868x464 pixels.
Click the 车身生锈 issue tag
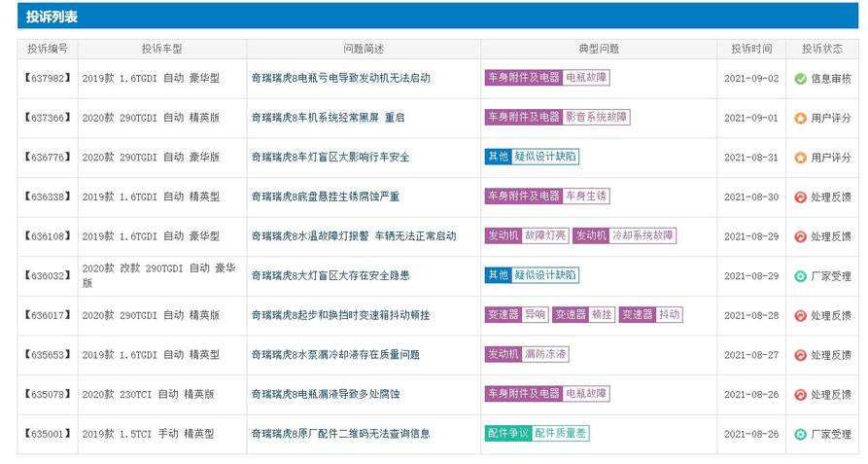click(x=586, y=196)
